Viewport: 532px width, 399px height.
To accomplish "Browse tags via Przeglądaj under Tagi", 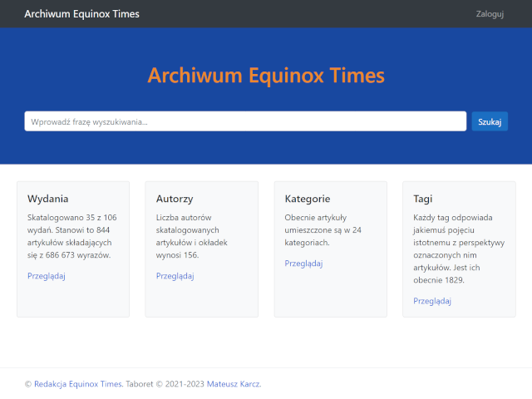I will tap(432, 301).
